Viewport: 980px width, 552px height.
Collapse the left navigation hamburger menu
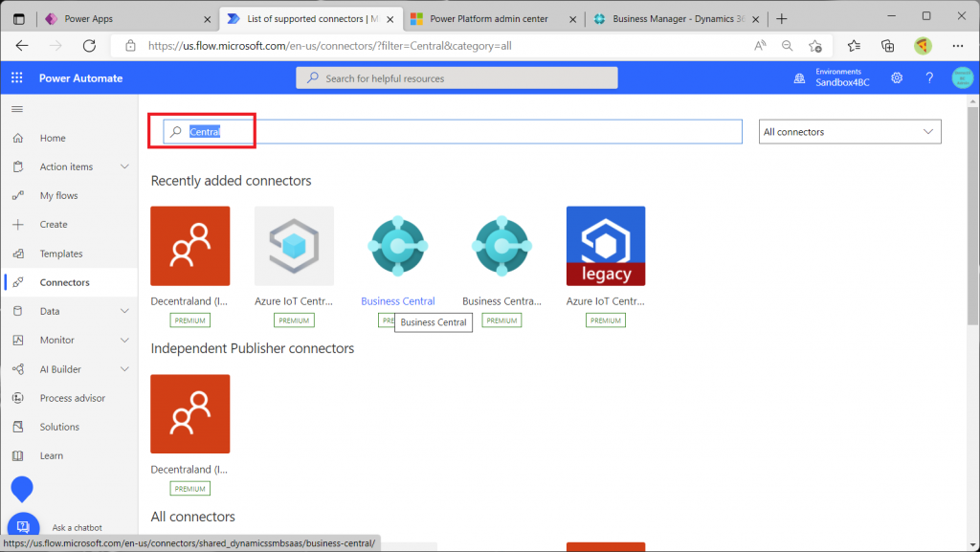(17, 109)
